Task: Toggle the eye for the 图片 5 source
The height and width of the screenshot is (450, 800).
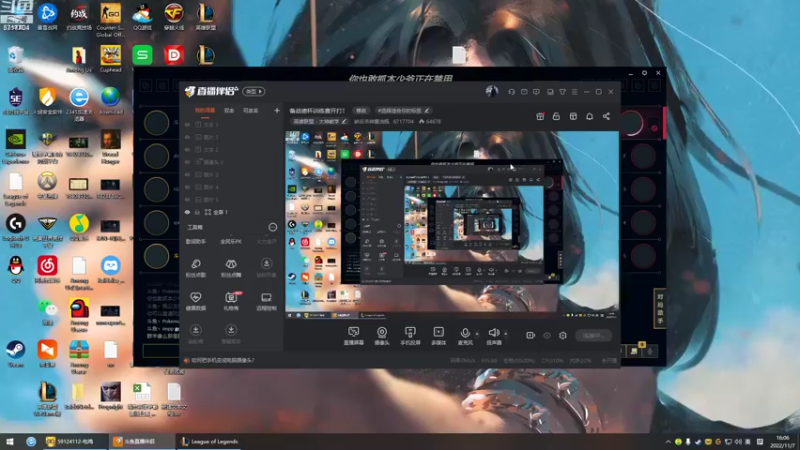Action: tap(187, 199)
